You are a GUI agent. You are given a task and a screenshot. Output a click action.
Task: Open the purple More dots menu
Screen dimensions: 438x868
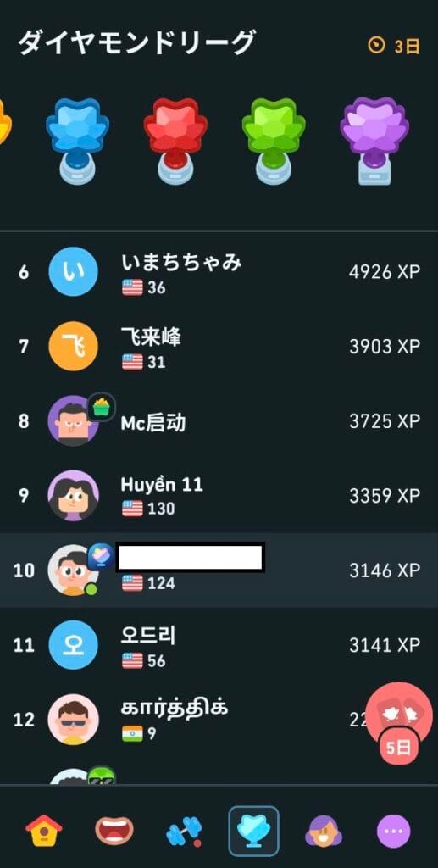[394, 831]
